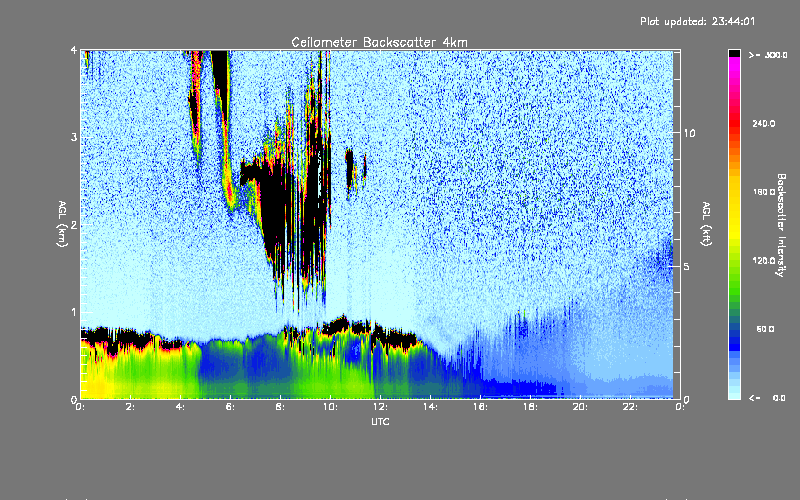Click the "20:" UTC hour tick label

[x=580, y=407]
